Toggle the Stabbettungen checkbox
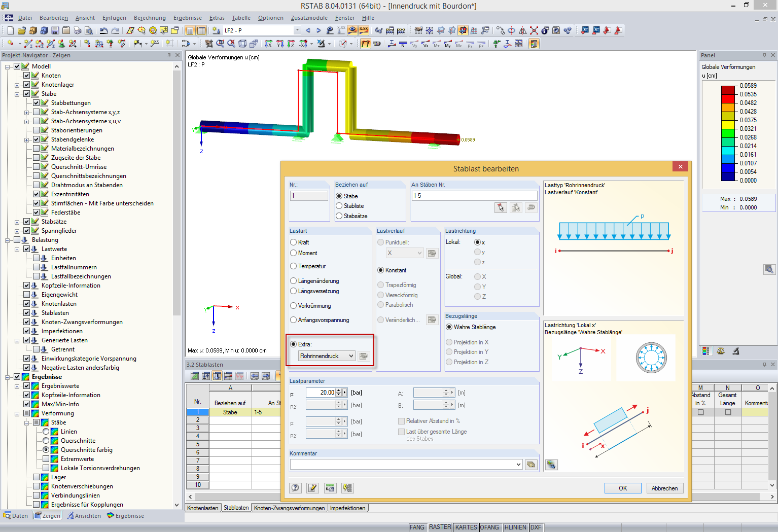The image size is (778, 532). (37, 103)
